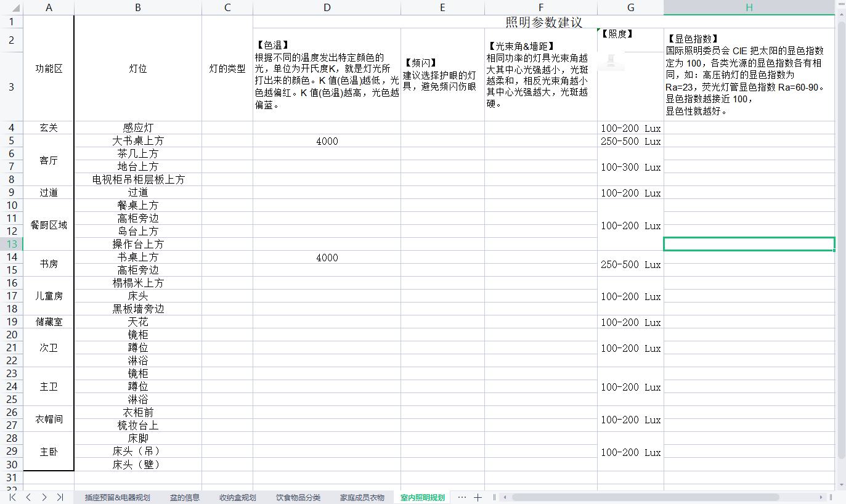Jump to the last sheet tab
The image size is (846, 504).
click(x=60, y=497)
